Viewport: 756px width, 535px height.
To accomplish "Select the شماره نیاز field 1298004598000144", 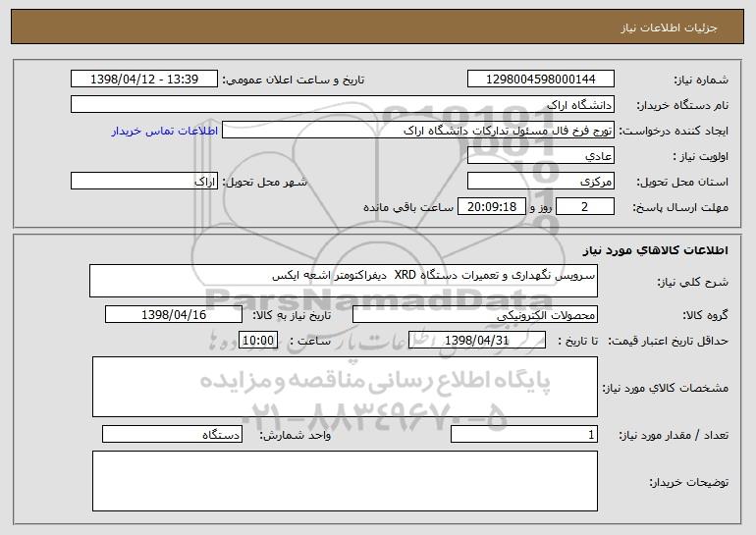I will [x=540, y=80].
